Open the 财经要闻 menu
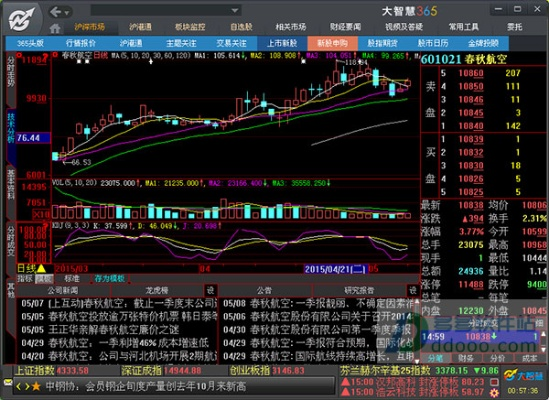 (345, 27)
